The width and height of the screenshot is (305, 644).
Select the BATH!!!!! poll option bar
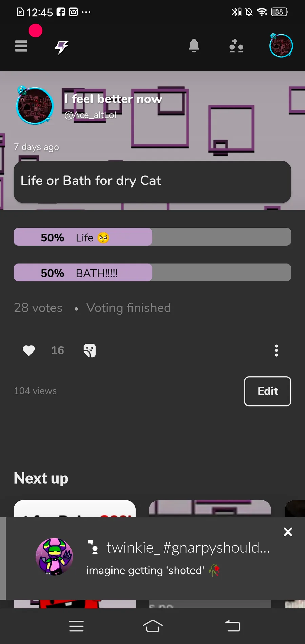(x=152, y=273)
